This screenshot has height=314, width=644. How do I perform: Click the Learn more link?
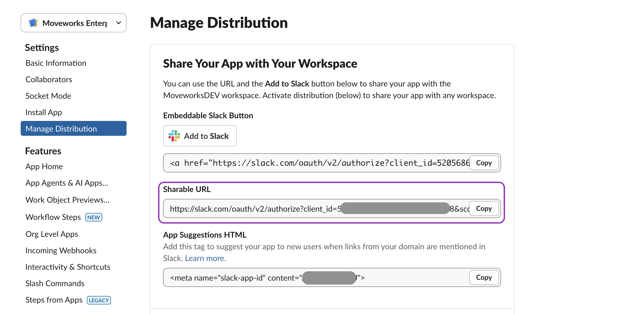click(205, 258)
